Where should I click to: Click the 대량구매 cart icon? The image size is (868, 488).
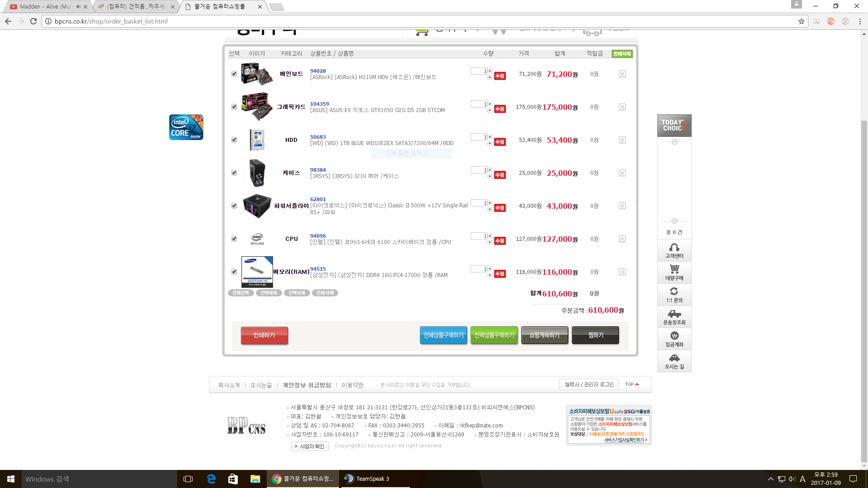pyautogui.click(x=674, y=269)
